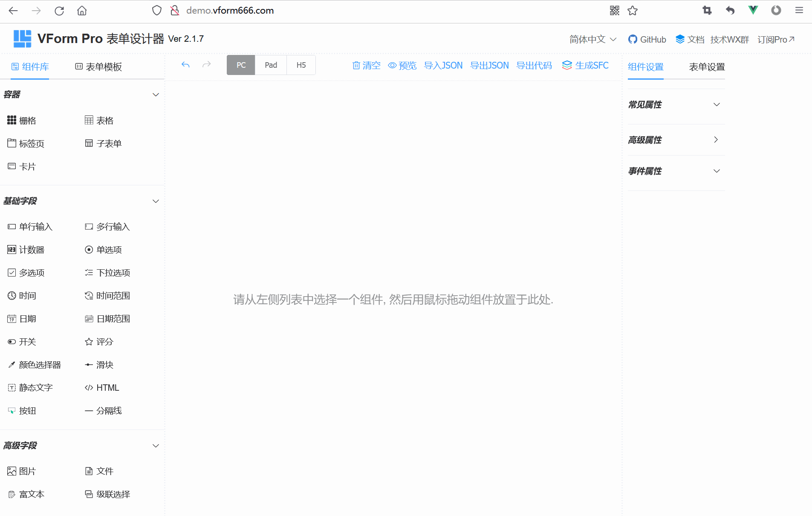The image size is (812, 516).
Task: Select the 栅格 grid container component
Action: pyautogui.click(x=27, y=120)
